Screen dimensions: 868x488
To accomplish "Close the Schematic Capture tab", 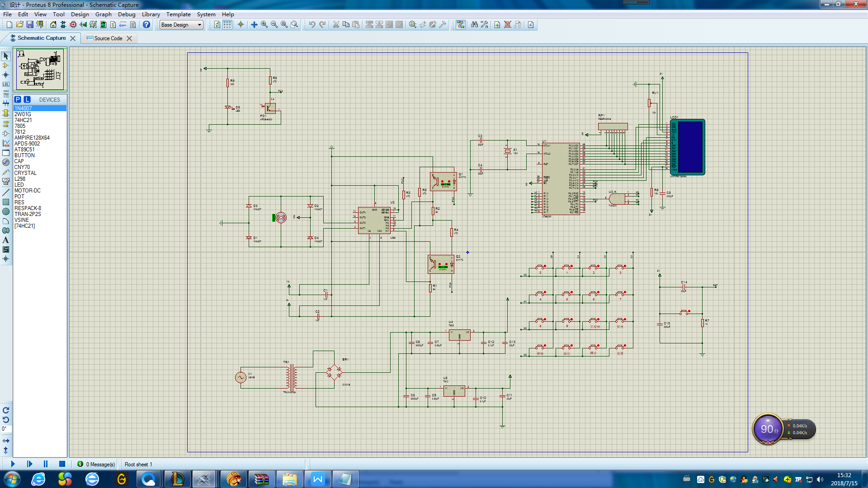I will (x=73, y=38).
